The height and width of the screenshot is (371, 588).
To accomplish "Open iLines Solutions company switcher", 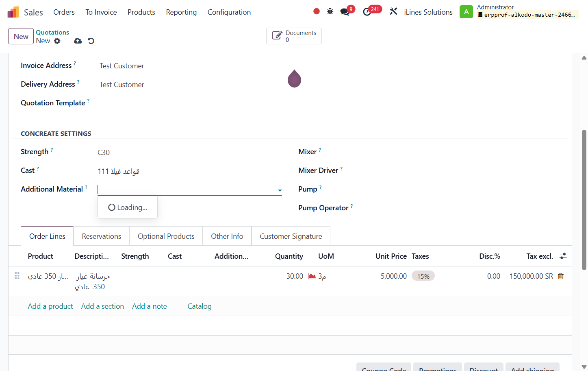I will 428,12.
